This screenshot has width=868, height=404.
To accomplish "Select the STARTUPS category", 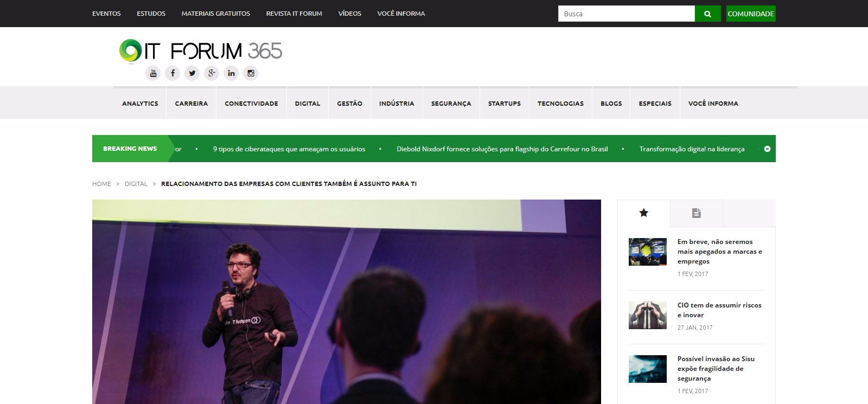I will click(x=505, y=104).
